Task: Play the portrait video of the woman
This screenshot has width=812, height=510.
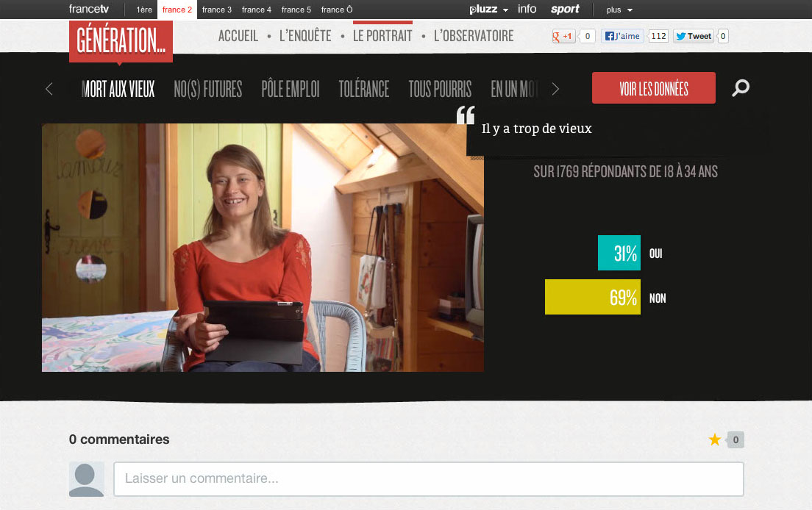Action: [263, 247]
